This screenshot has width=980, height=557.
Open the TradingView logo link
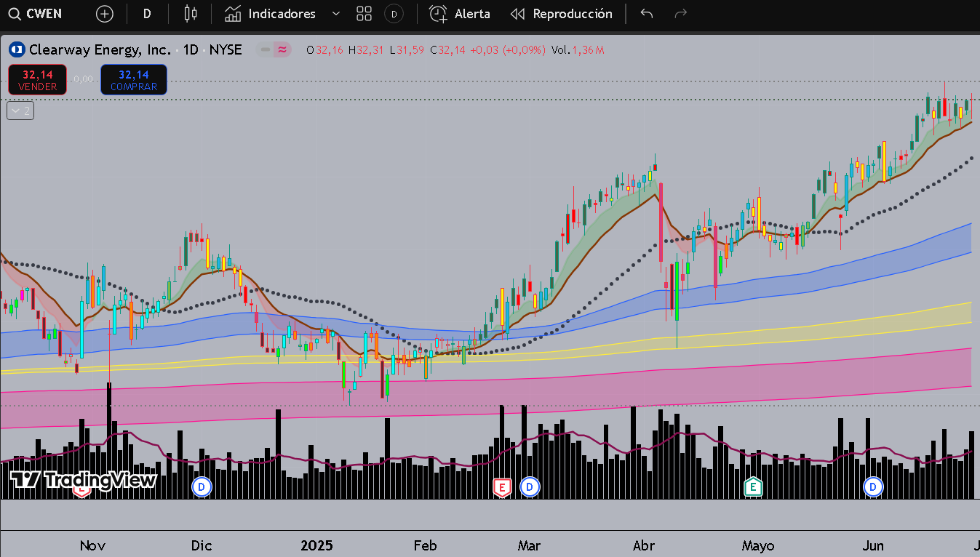pos(84,480)
